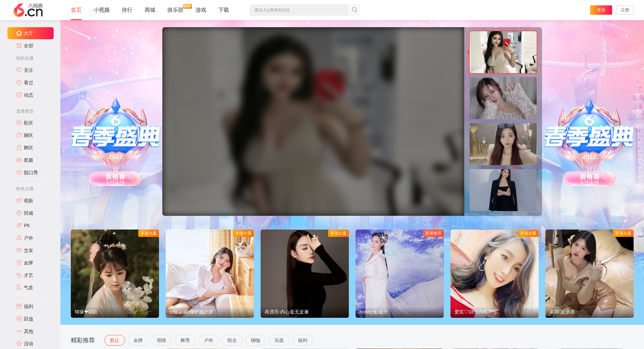Click the orange 登录 button
Viewport: 644px width, 349px height.
tap(601, 10)
